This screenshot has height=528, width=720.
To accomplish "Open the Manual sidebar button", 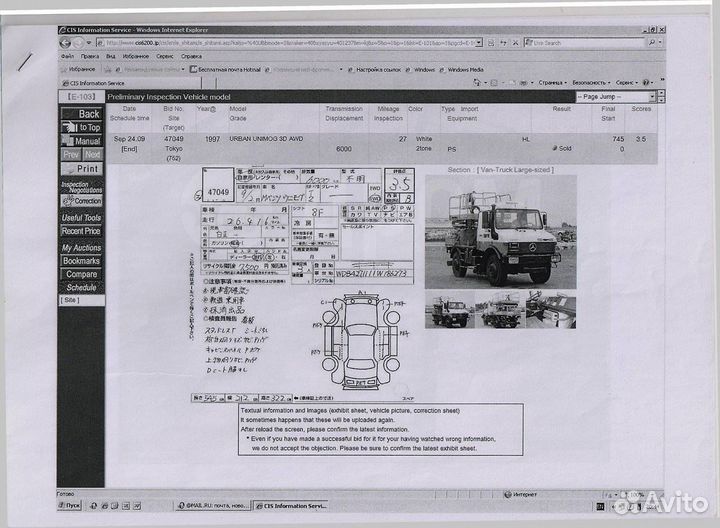I will coord(82,141).
